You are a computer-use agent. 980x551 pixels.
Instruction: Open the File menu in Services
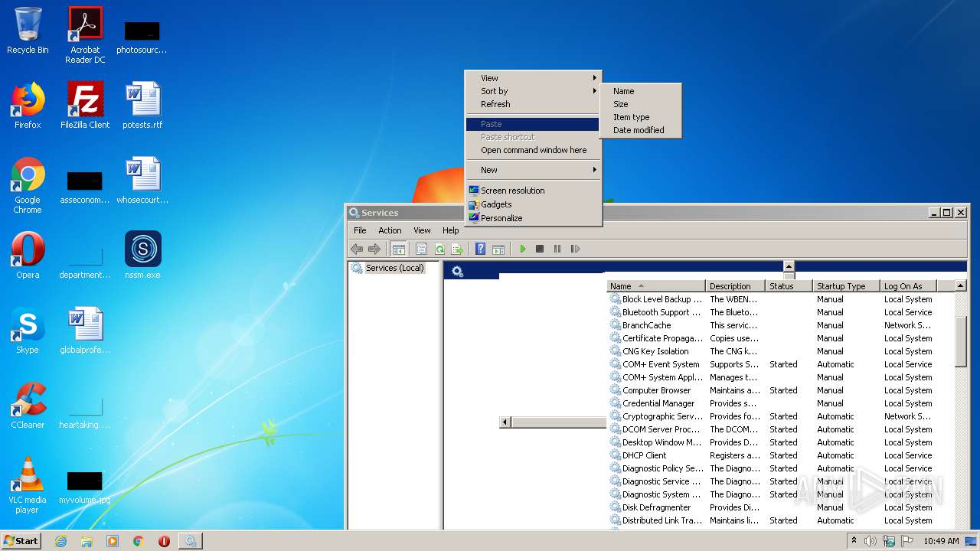pyautogui.click(x=360, y=230)
